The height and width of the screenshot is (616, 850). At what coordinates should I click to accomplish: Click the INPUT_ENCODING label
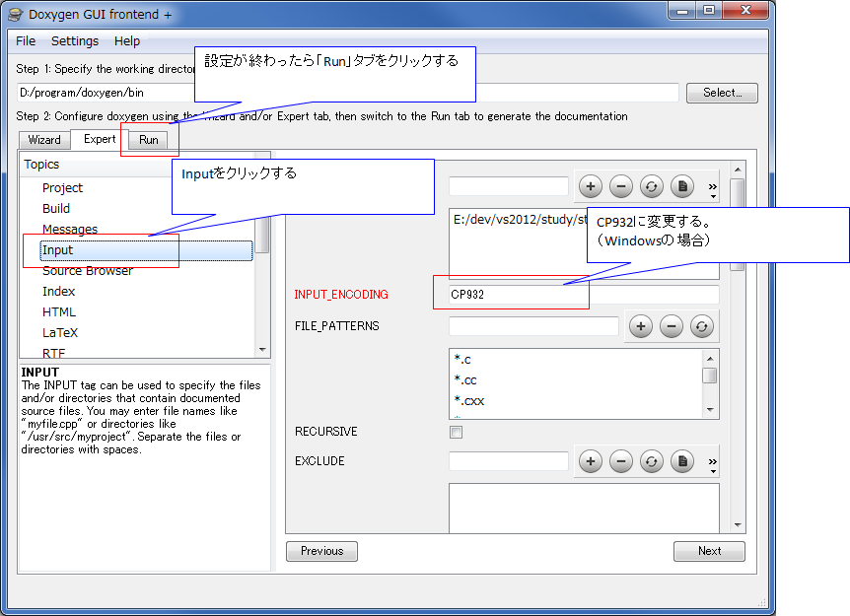[x=341, y=295]
